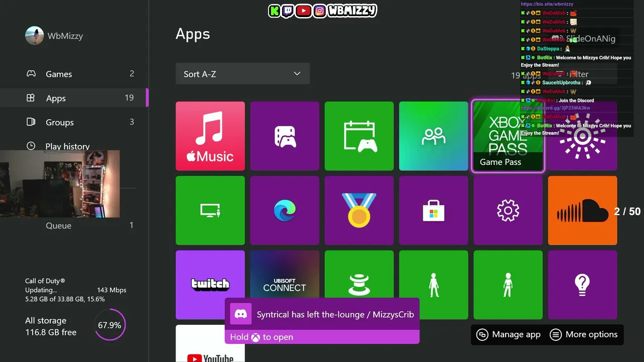644x362 pixels.
Task: Open the purple sunburst app tile
Action: click(x=583, y=136)
